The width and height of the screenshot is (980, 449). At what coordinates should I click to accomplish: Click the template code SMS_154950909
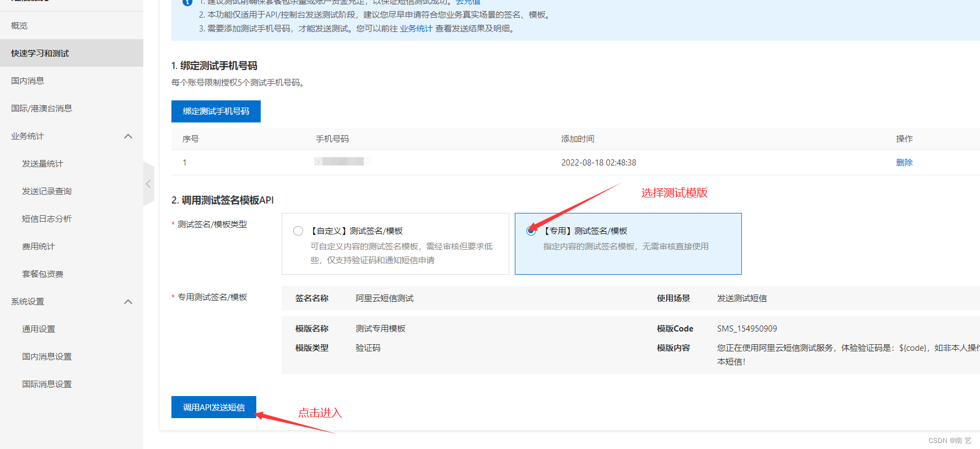(747, 329)
